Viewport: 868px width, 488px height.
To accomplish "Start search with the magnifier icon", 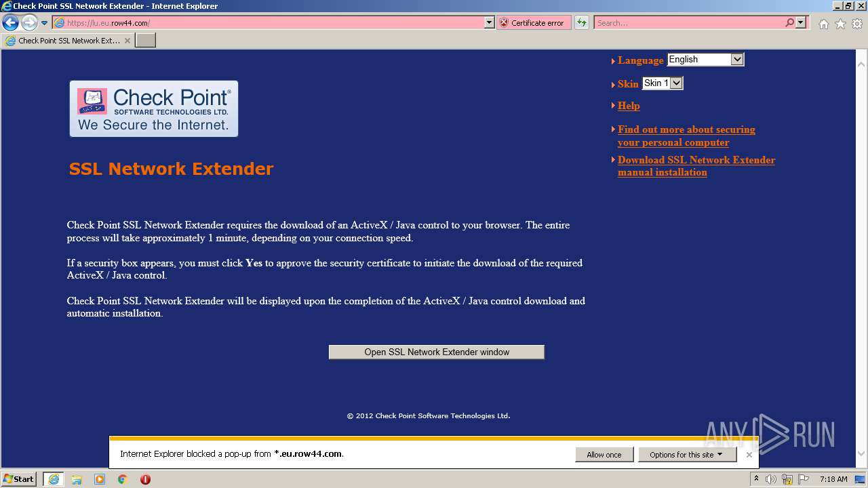I will 789,23.
